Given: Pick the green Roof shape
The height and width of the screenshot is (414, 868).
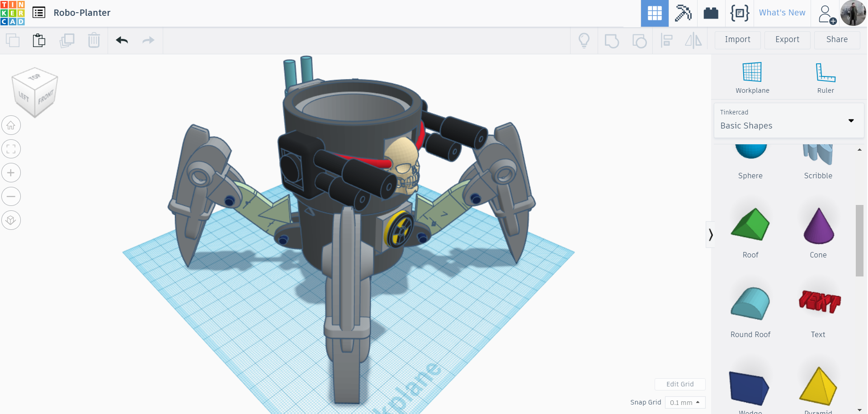Looking at the screenshot, I should 750,233.
